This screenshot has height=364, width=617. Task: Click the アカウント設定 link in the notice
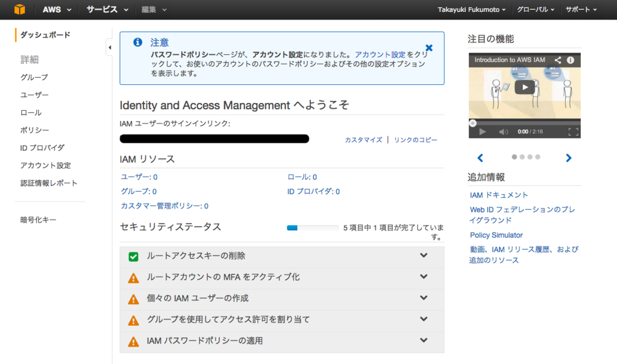click(x=380, y=55)
